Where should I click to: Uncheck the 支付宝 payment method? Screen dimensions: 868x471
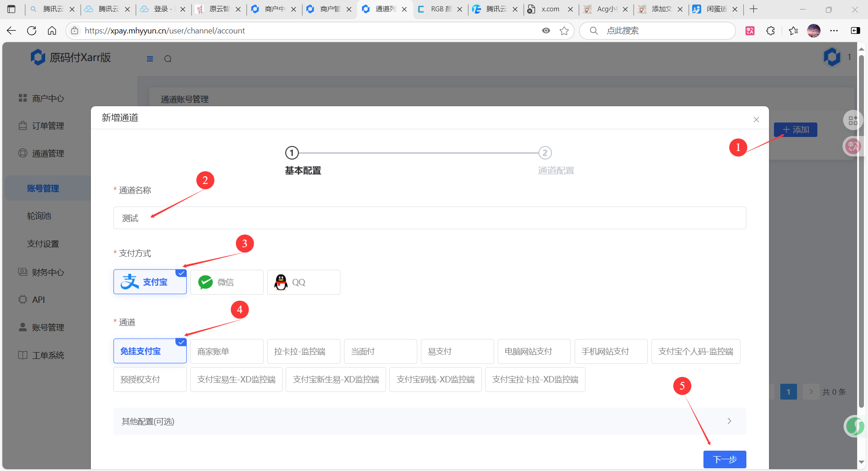pyautogui.click(x=150, y=282)
